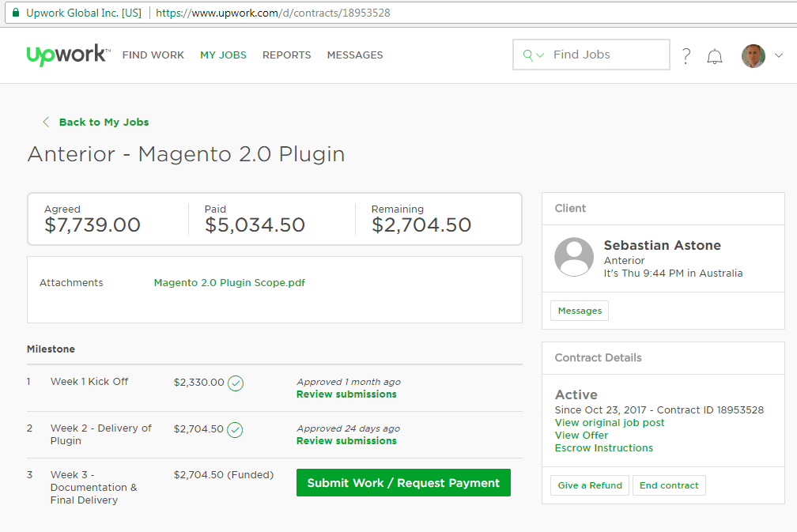797x532 pixels.
Task: Open the Magento 2.0 Plugin Scope.pdf attachment
Action: tap(229, 283)
